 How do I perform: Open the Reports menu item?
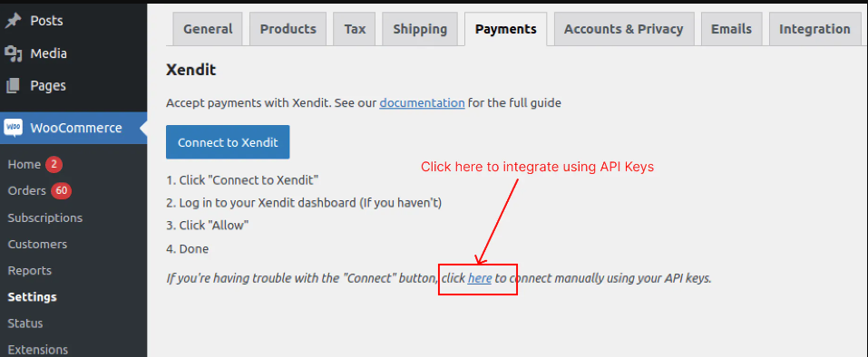click(x=29, y=271)
